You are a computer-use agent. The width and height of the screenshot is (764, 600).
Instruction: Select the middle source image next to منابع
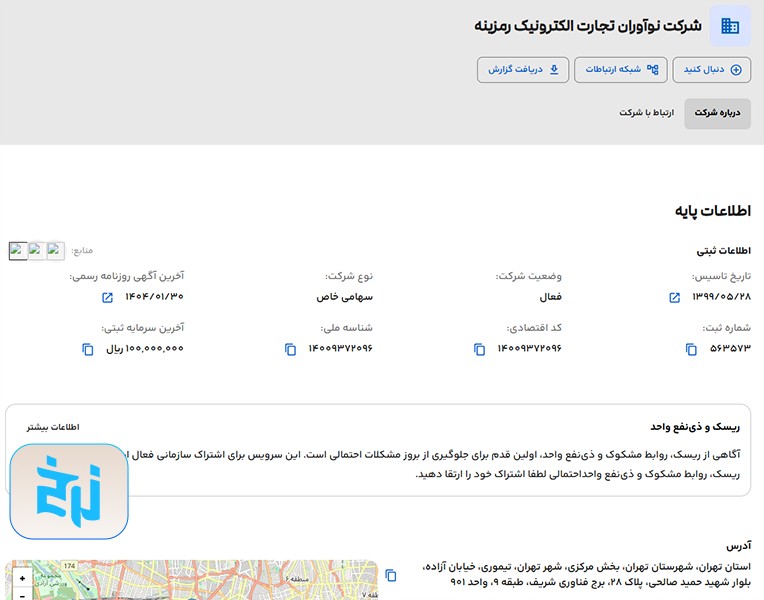click(37, 251)
